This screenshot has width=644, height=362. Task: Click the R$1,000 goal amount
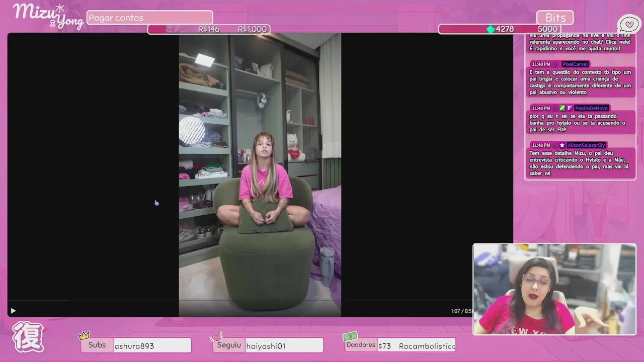tap(252, 29)
